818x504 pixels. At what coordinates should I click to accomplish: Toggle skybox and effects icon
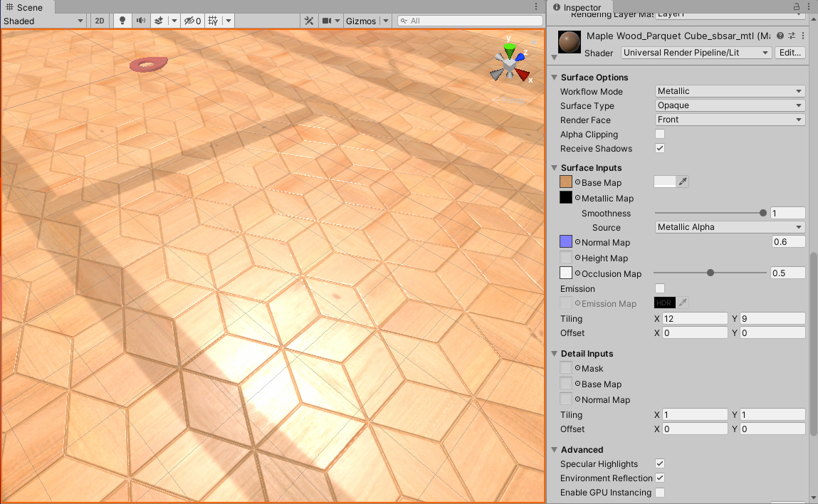(x=159, y=21)
